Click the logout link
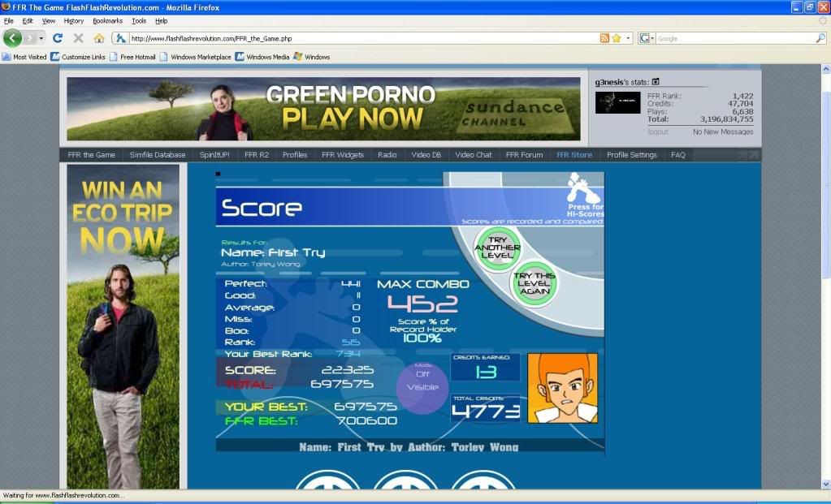 click(x=658, y=131)
